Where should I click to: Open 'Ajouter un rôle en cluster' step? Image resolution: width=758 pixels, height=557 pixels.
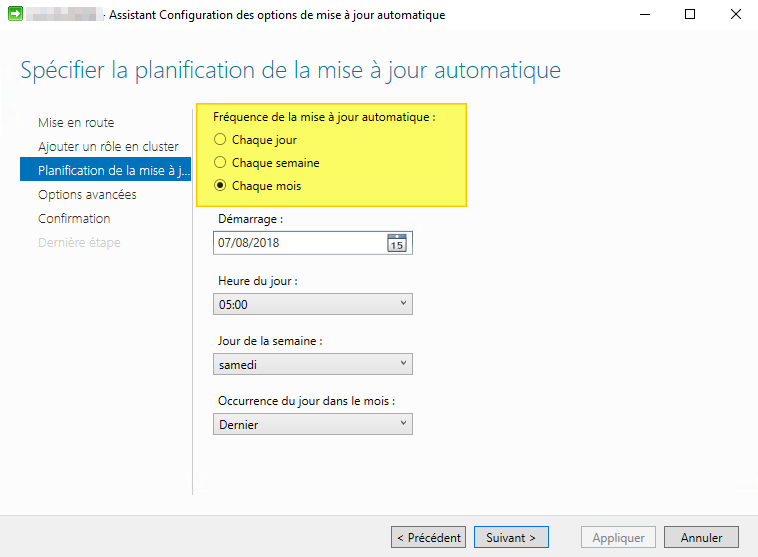(x=108, y=147)
